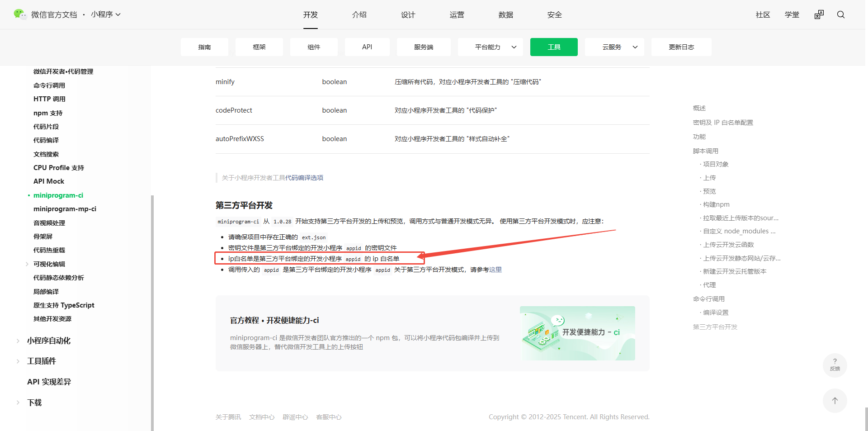
Task: Select npm 支持 in sidebar
Action: (48, 113)
